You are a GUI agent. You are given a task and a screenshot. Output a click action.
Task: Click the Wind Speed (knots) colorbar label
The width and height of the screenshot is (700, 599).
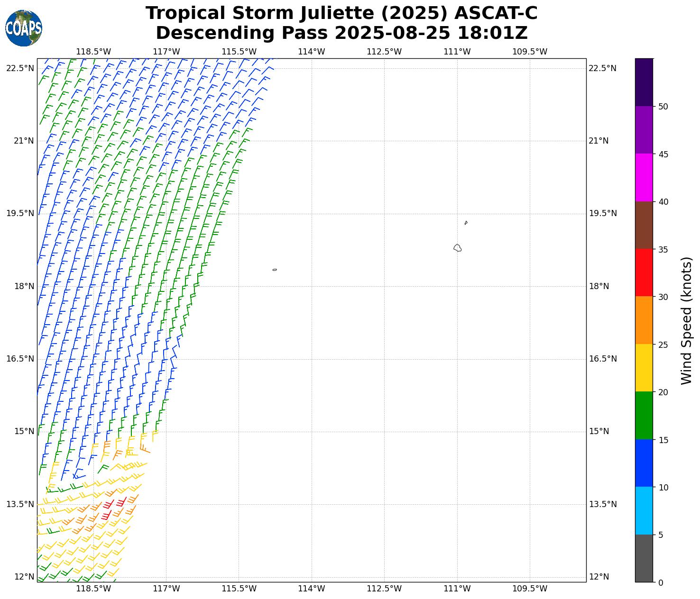[686, 320]
